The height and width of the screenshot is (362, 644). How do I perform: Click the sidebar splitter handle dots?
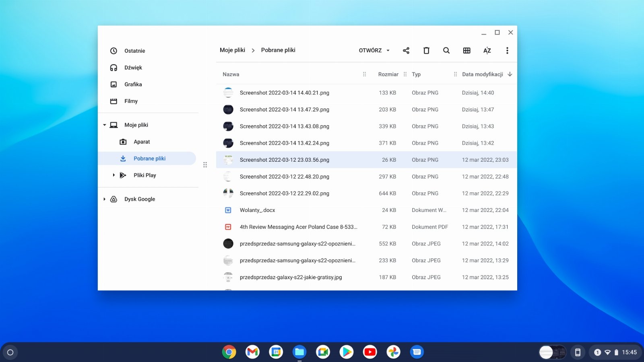tap(205, 165)
